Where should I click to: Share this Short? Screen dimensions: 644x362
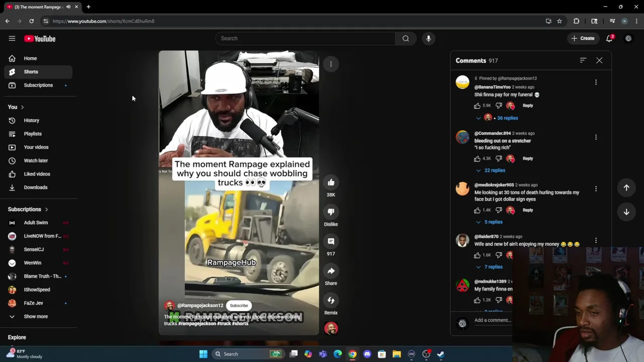coord(331,271)
